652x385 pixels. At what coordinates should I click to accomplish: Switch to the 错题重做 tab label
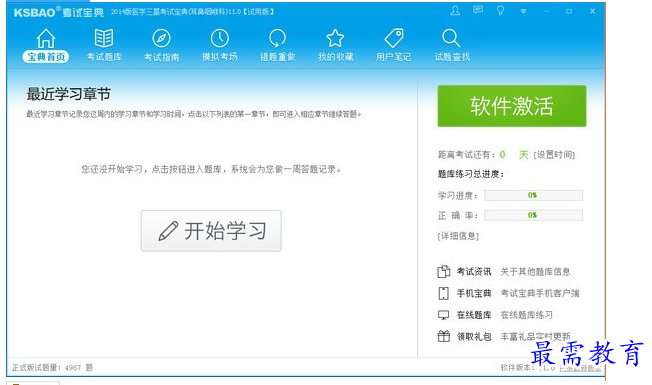click(x=277, y=57)
